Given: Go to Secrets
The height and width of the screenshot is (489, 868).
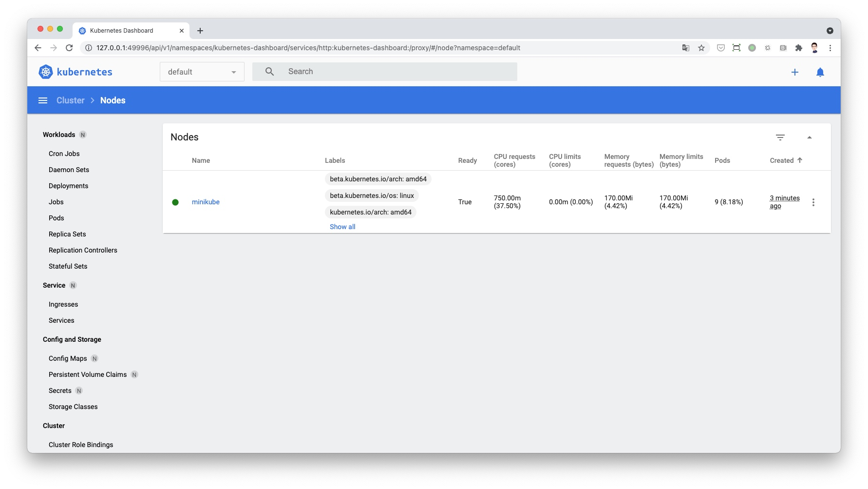Looking at the screenshot, I should pyautogui.click(x=60, y=391).
